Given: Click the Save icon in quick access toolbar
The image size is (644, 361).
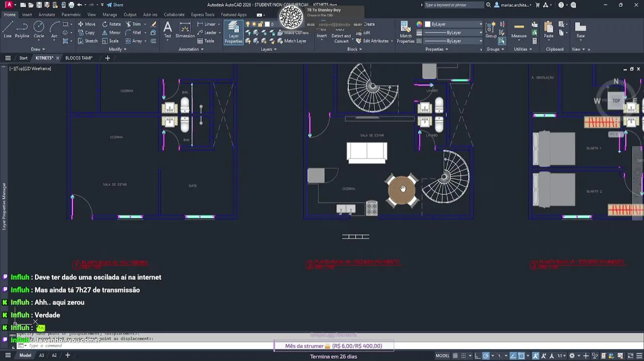Looking at the screenshot, I should pos(39,5).
